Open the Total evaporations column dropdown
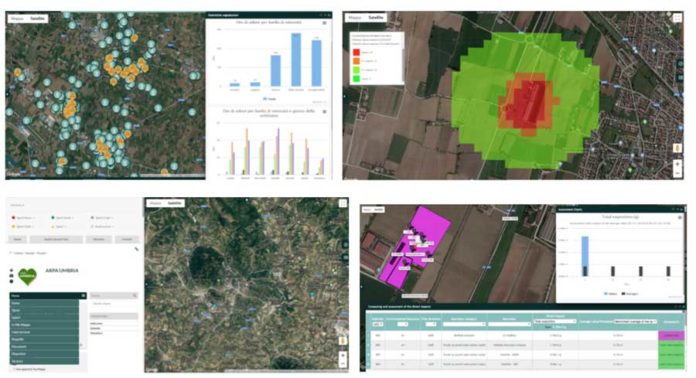Image resolution: width=696 pixels, height=378 pixels. (x=555, y=321)
